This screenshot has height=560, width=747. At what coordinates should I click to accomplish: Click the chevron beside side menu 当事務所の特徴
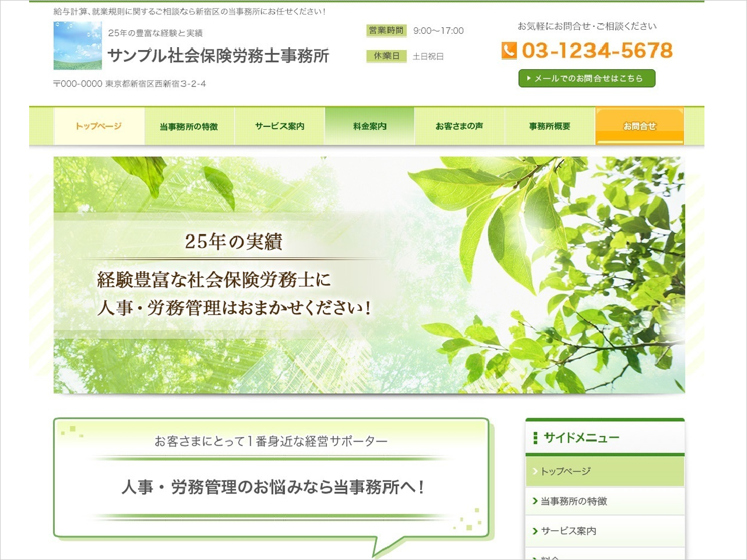click(x=535, y=501)
